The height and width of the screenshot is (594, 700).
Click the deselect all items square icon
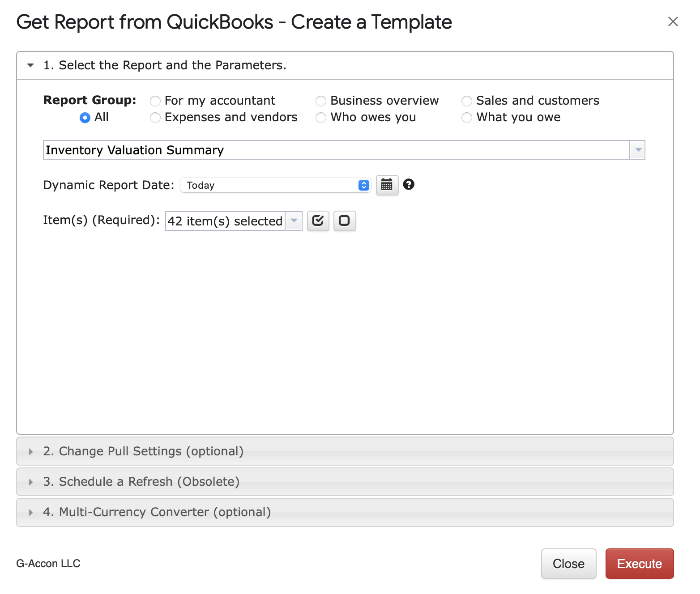click(x=344, y=221)
